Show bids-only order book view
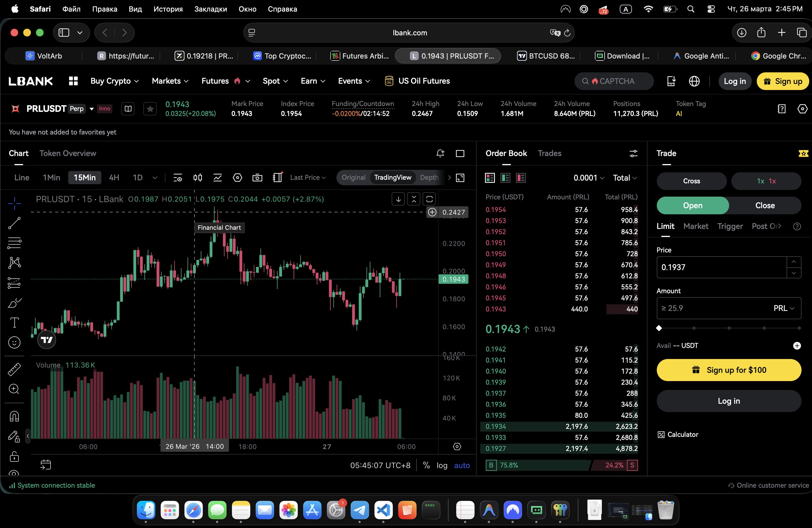 [505, 178]
